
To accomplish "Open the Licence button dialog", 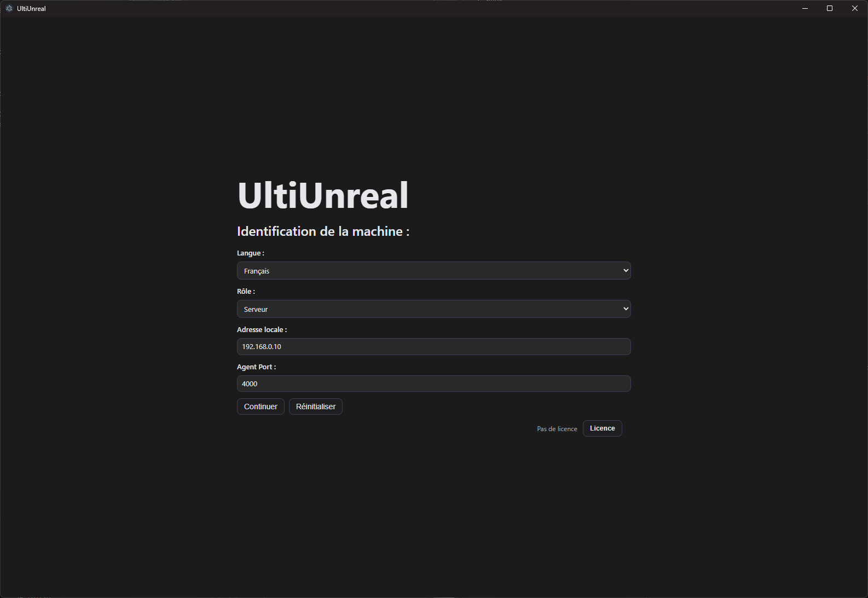I will point(602,428).
